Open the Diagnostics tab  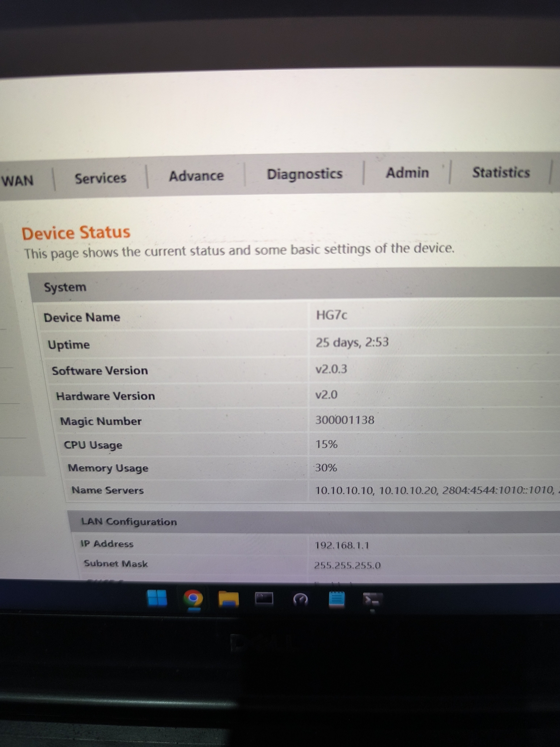tap(305, 174)
